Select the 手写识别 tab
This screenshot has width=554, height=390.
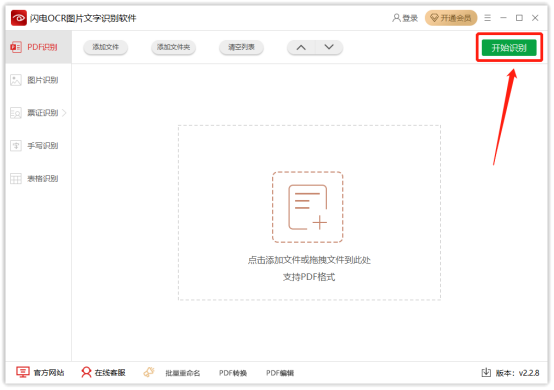pyautogui.click(x=38, y=146)
